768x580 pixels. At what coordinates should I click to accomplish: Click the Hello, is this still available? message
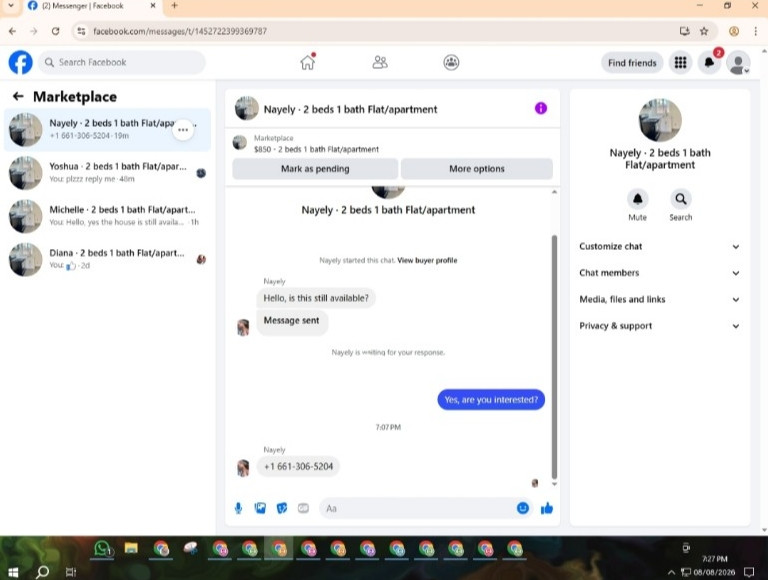pos(316,298)
